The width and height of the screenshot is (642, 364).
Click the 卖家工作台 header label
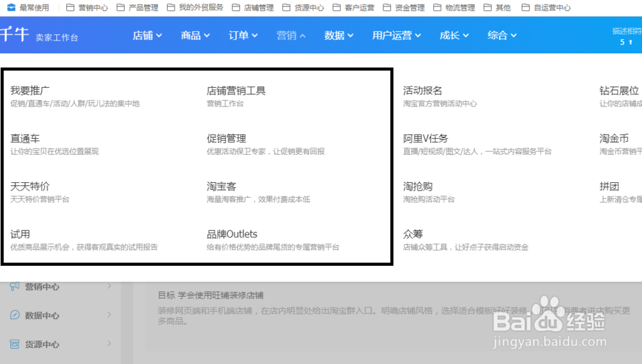(x=56, y=38)
